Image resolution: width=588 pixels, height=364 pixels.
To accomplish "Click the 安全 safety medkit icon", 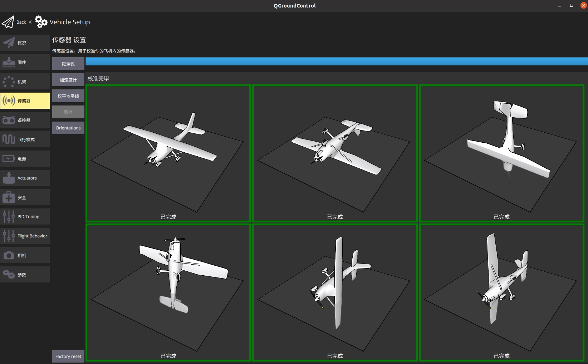I will pos(9,197).
